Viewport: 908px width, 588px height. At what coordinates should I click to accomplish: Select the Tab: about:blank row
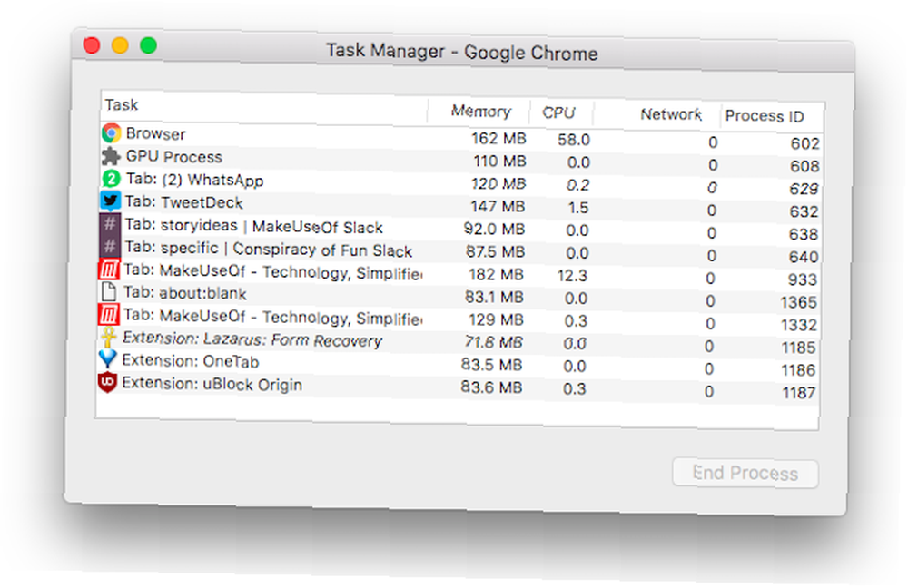459,297
